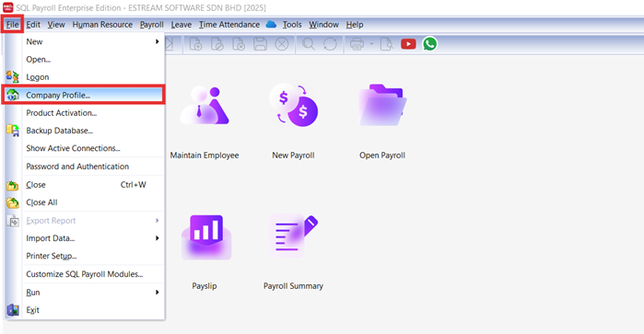Image resolution: width=644 pixels, height=334 pixels.
Task: Expand the Import Data... submenu
Action: [x=84, y=238]
